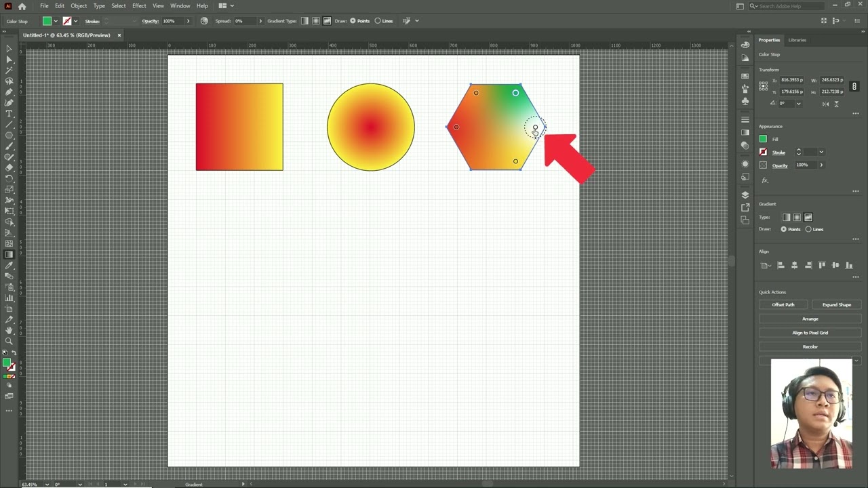This screenshot has width=868, height=488.
Task: Toggle constrain width and height proportions
Action: tap(854, 86)
